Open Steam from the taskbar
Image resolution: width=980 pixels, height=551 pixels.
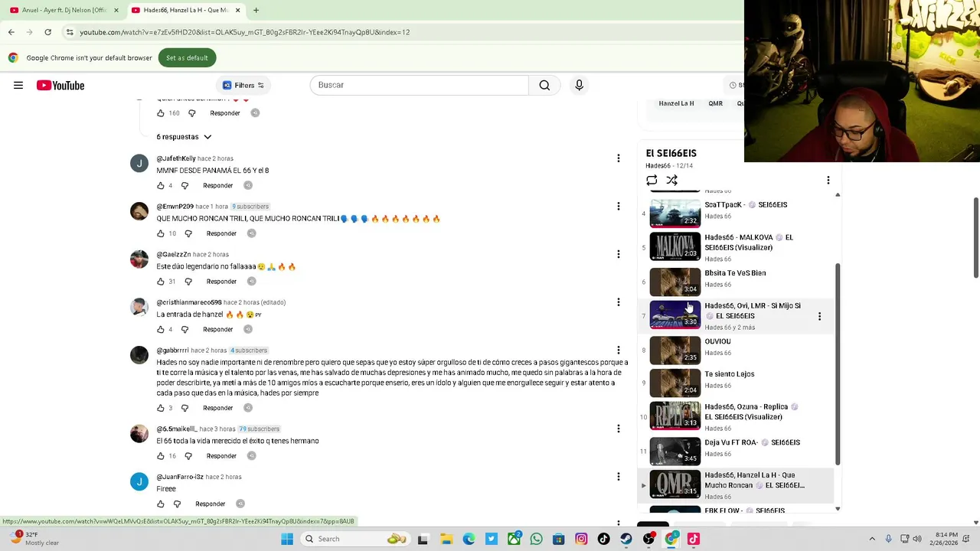point(626,539)
